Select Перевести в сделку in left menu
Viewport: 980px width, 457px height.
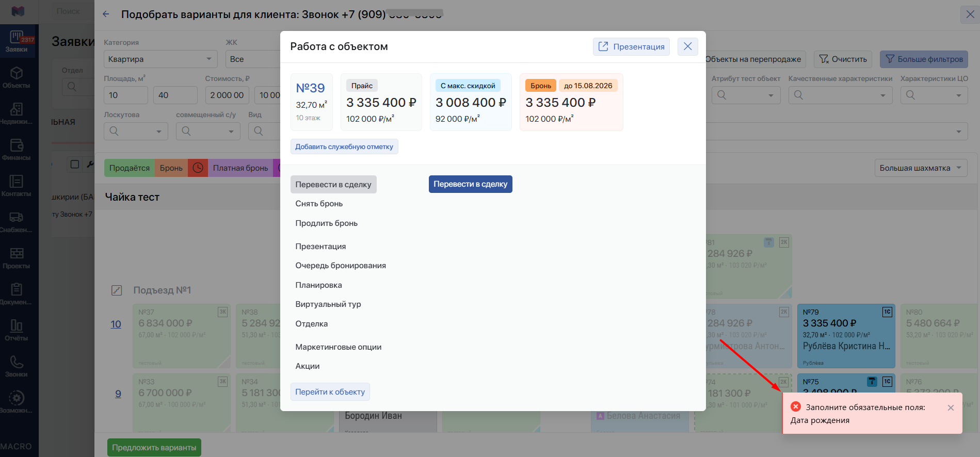333,184
